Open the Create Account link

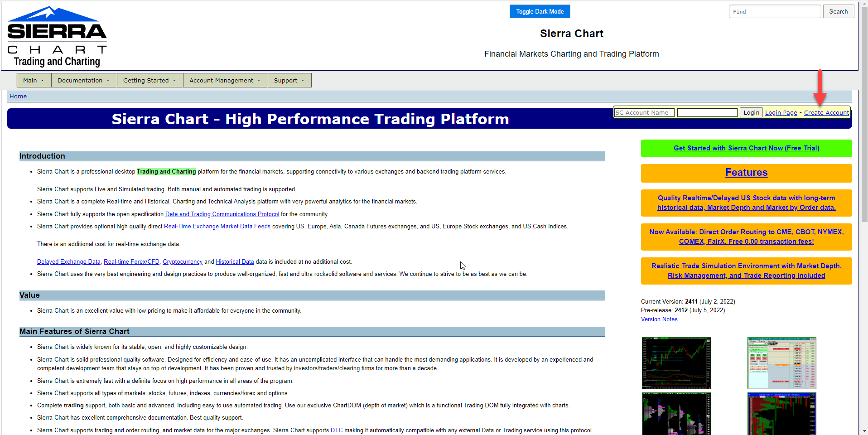[826, 113]
